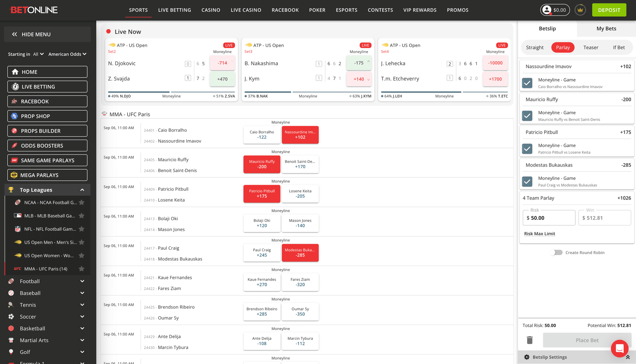The height and width of the screenshot is (364, 636).
Task: Uncheck the Nassourdine Imavov parlay leg
Action: click(527, 83)
